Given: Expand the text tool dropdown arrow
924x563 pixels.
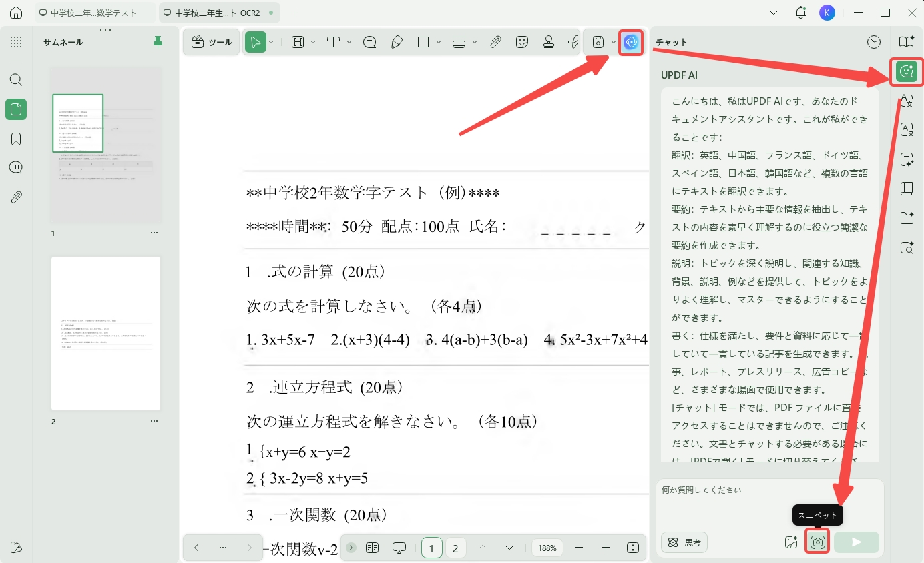Looking at the screenshot, I should [349, 42].
